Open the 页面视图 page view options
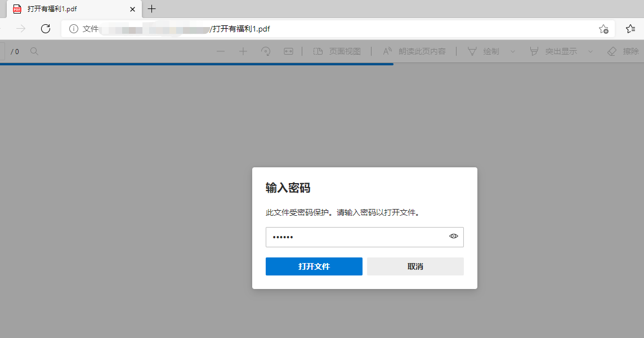The image size is (644, 338). 337,51
